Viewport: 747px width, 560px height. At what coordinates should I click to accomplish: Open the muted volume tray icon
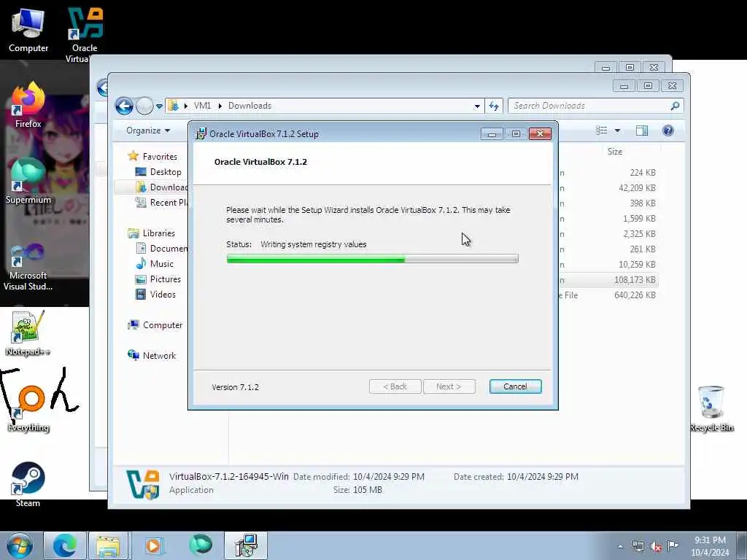[x=656, y=546]
